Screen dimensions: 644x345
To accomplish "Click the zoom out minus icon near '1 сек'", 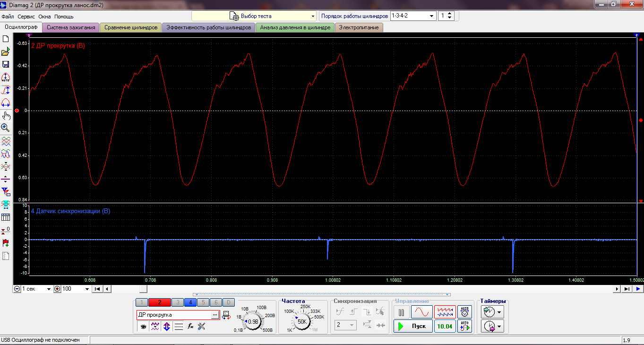I will pyautogui.click(x=17, y=289).
